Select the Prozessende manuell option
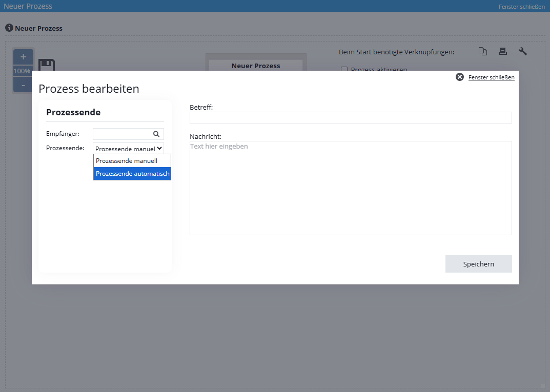The width and height of the screenshot is (550, 392). pyautogui.click(x=132, y=161)
